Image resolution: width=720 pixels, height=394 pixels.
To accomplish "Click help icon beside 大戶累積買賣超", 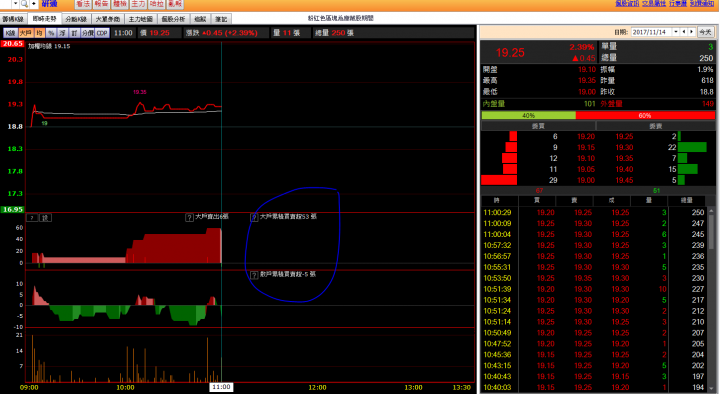I will (254, 217).
